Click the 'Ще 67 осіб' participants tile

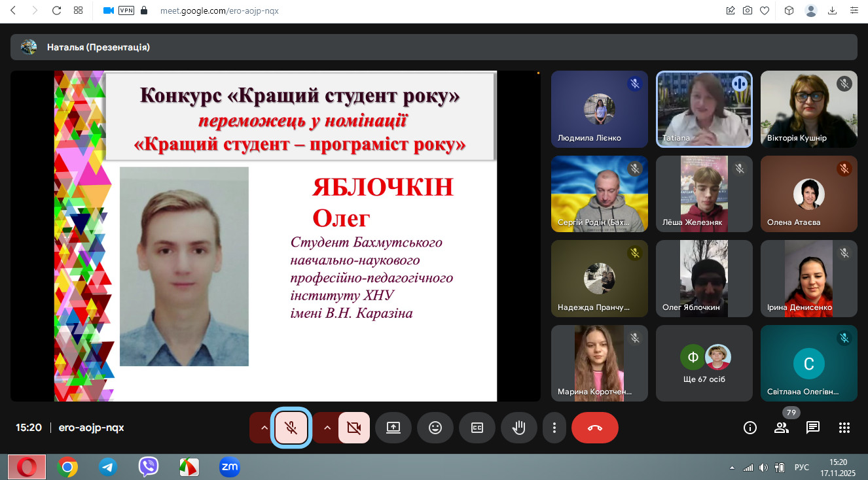click(x=704, y=363)
